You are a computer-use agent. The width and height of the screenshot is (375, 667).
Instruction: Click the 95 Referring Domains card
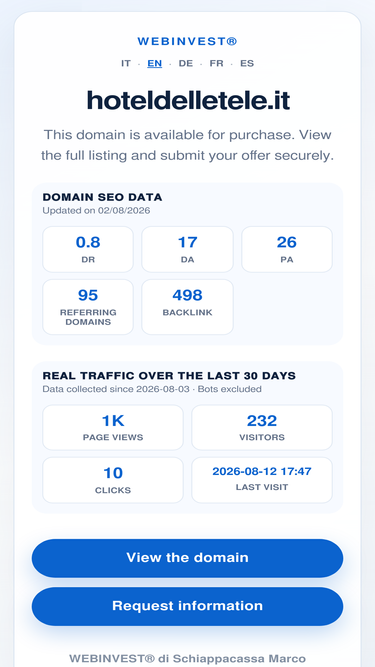click(x=88, y=307)
